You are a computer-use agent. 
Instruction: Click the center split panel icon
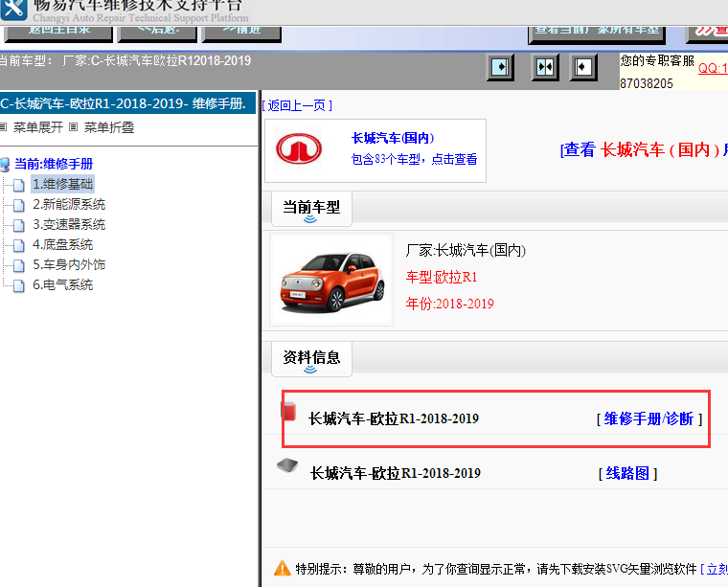545,67
